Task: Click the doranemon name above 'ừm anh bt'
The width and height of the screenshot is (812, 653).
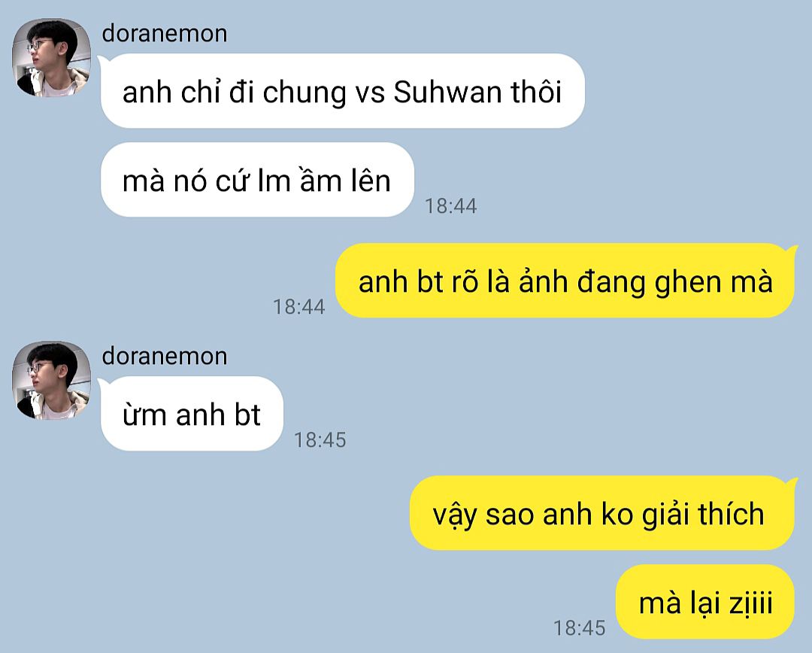Action: pyautogui.click(x=165, y=357)
